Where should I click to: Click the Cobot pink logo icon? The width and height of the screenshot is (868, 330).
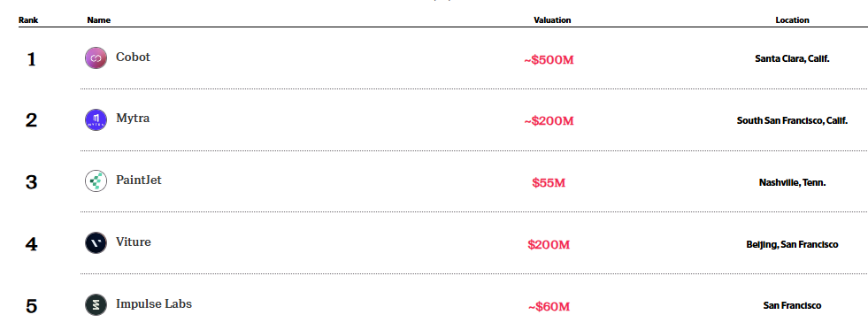click(x=96, y=58)
